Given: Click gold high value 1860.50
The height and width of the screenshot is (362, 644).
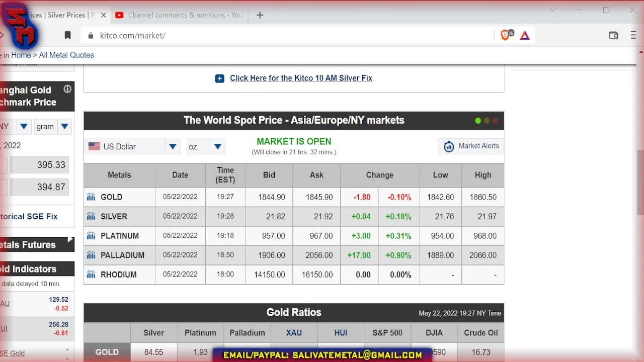Looking at the screenshot, I should [483, 197].
